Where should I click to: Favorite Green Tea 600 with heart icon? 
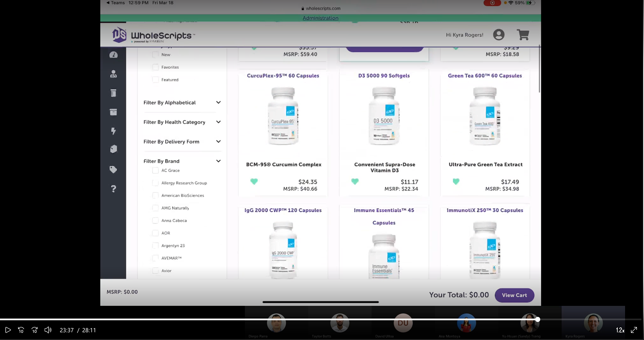pyautogui.click(x=456, y=182)
